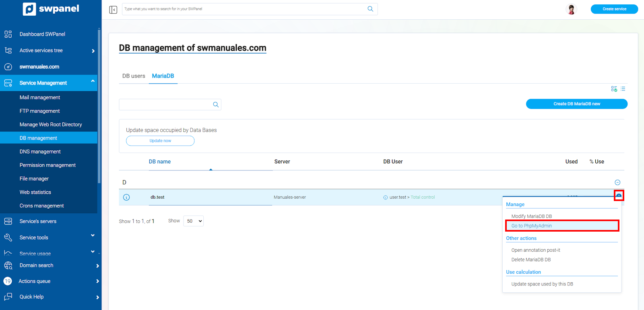Viewport: 644px width, 310px height.
Task: Click the info icon beside db.test
Action: point(126,197)
